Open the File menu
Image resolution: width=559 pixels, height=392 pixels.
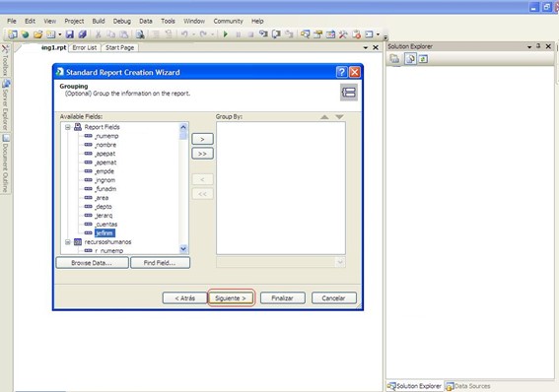[12, 21]
